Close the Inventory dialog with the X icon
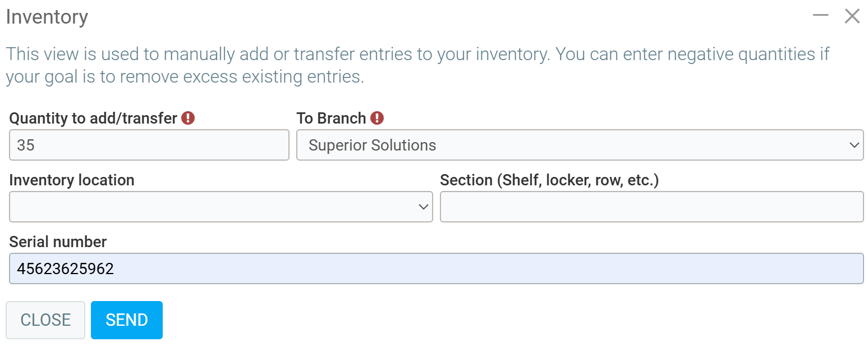 (x=852, y=16)
